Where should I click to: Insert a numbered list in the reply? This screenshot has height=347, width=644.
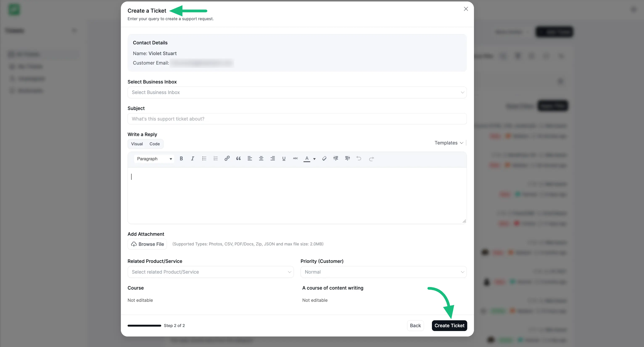click(215, 158)
